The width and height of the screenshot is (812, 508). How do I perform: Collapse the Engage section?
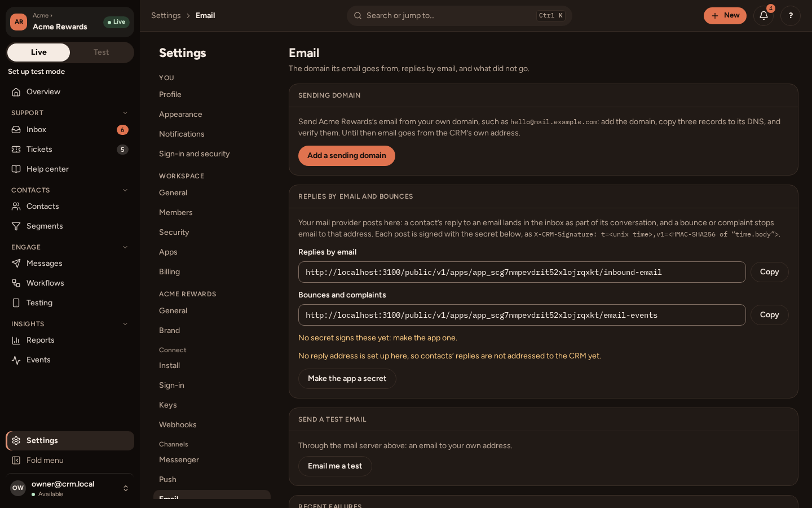click(125, 247)
